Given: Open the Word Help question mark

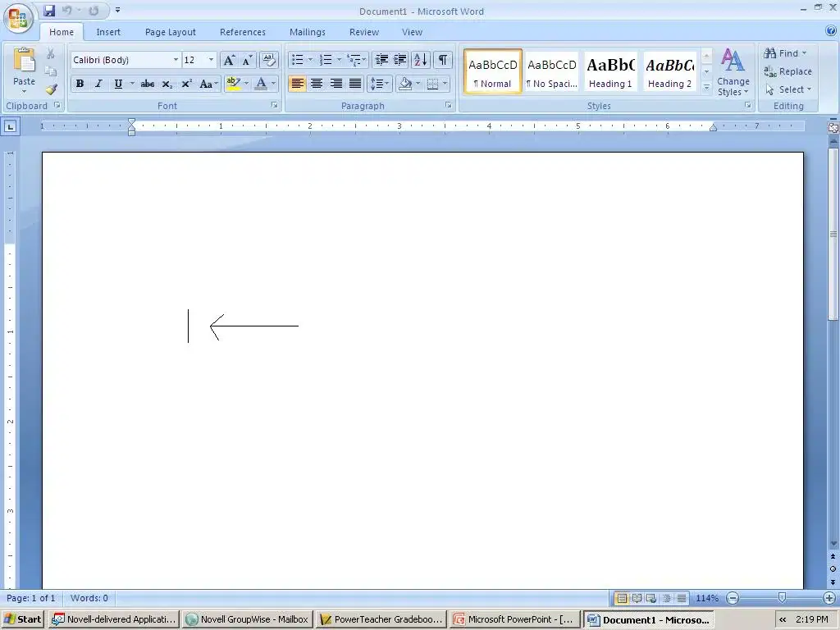Looking at the screenshot, I should tap(831, 31).
